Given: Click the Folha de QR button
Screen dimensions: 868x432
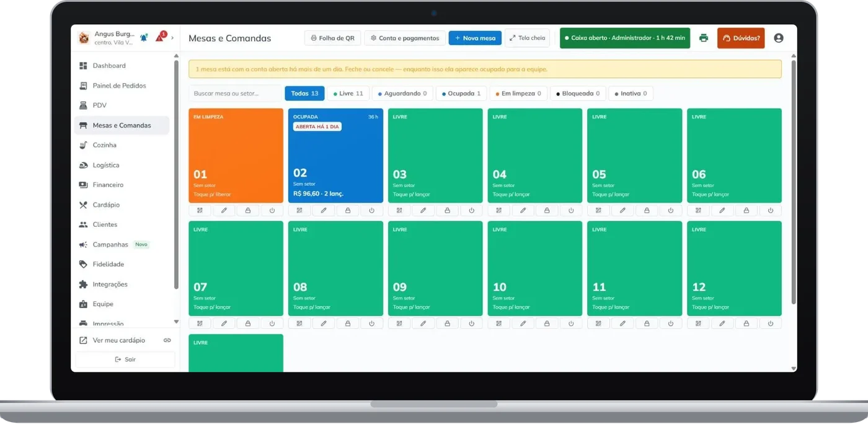Looking at the screenshot, I should 333,38.
